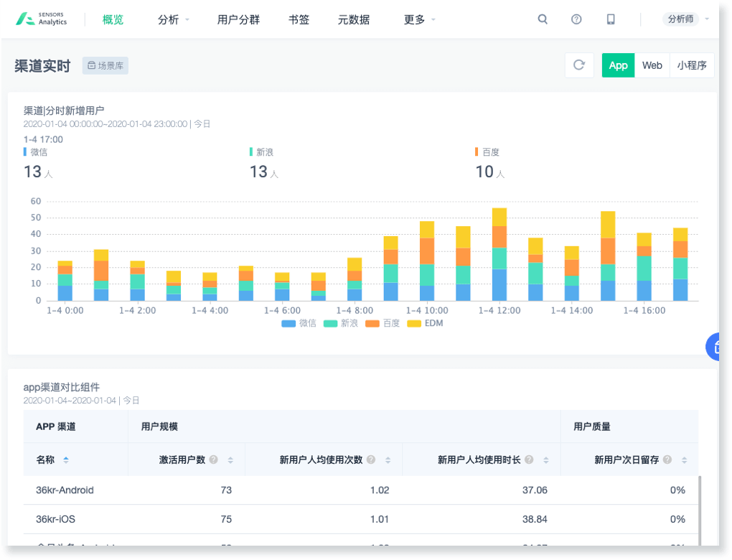Open the 场景库 tag button
The image size is (732, 560).
click(x=105, y=66)
